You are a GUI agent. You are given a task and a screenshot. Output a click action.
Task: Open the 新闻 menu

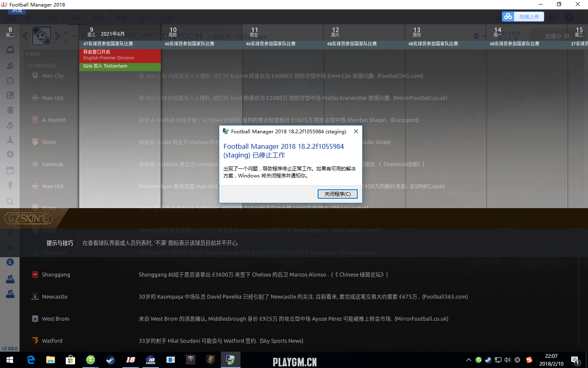coord(78,18)
